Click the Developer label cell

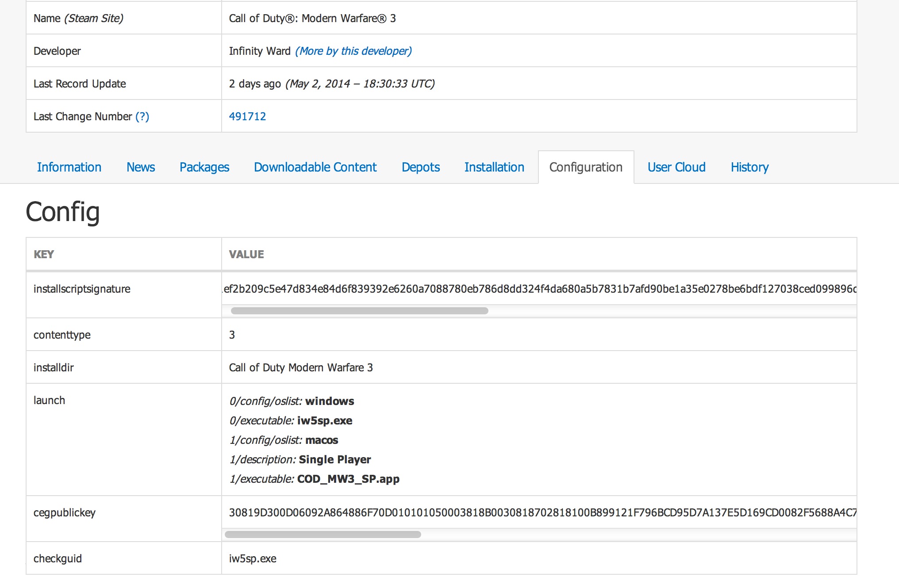(124, 51)
